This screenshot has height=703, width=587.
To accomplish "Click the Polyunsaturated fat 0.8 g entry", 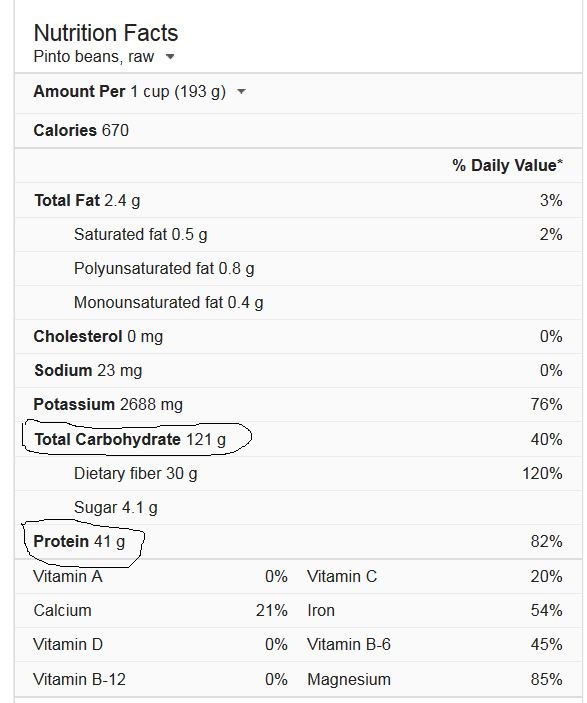I will 164,269.
